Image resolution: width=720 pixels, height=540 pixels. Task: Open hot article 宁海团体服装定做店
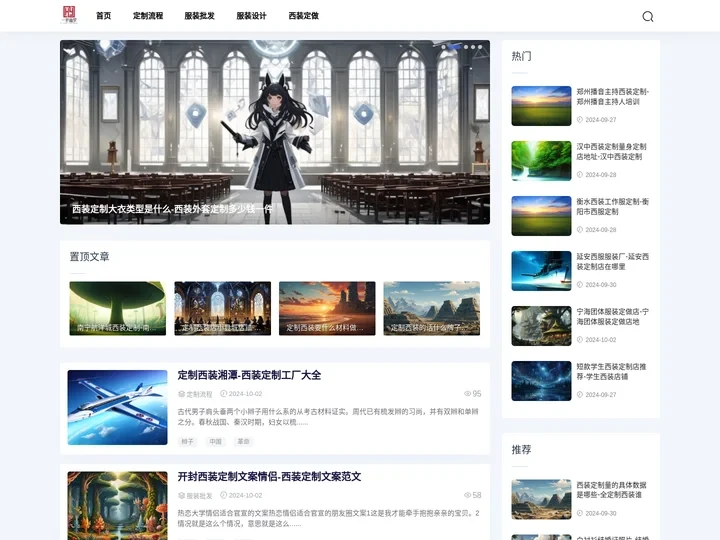click(x=613, y=317)
